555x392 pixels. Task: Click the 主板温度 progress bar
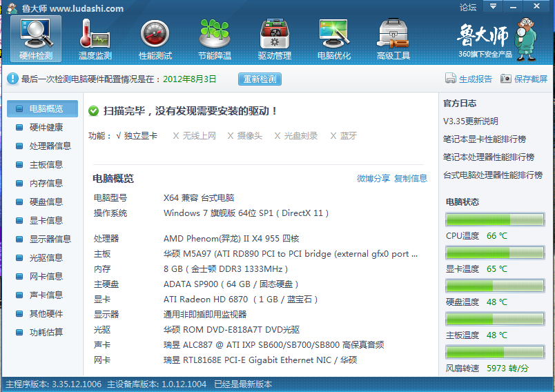(495, 319)
